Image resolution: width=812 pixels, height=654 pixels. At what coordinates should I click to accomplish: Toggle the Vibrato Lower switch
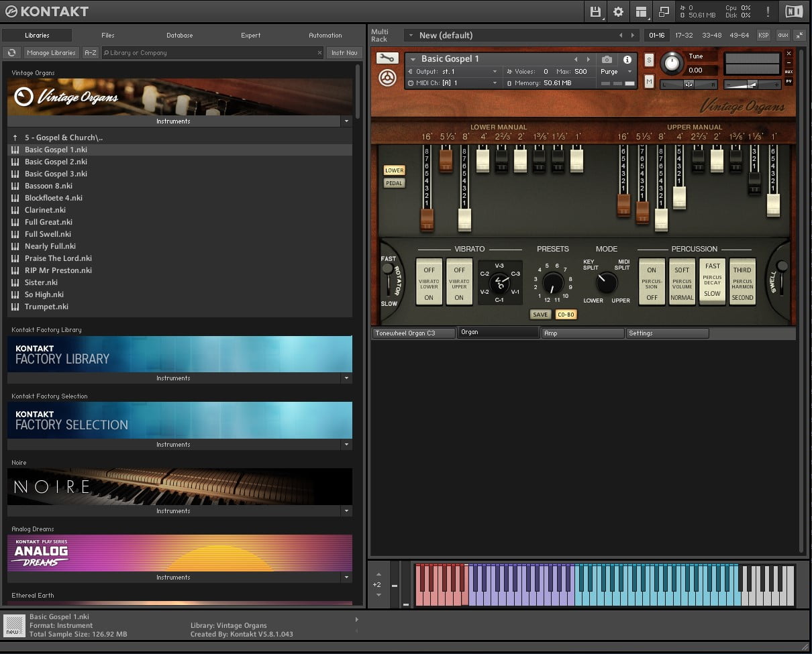click(429, 282)
